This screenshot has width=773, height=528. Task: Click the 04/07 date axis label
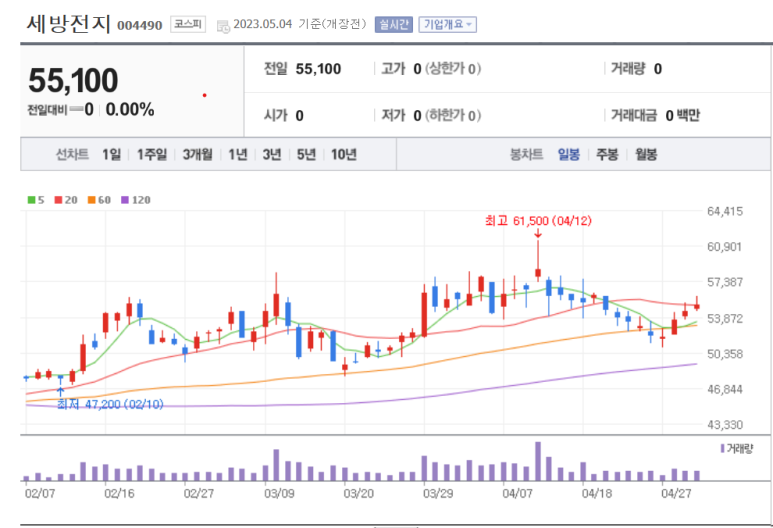517,493
